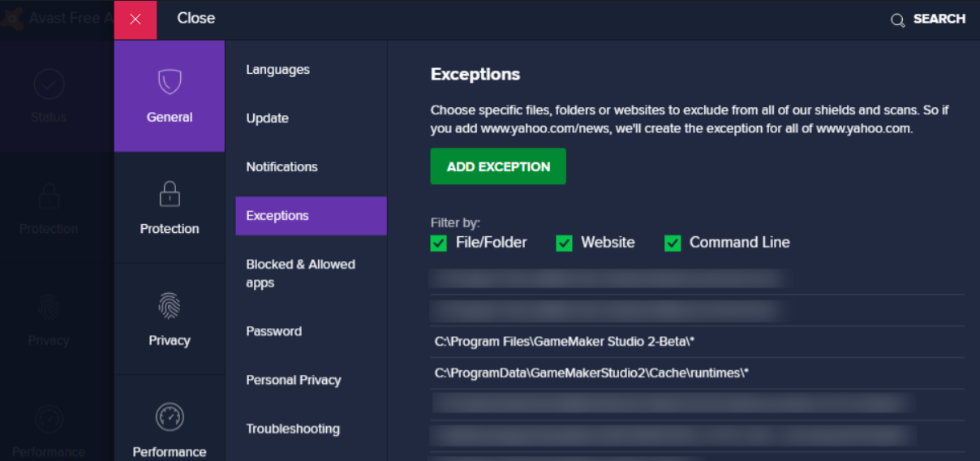The height and width of the screenshot is (461, 980).
Task: Click the search magnifying glass icon
Action: click(897, 20)
